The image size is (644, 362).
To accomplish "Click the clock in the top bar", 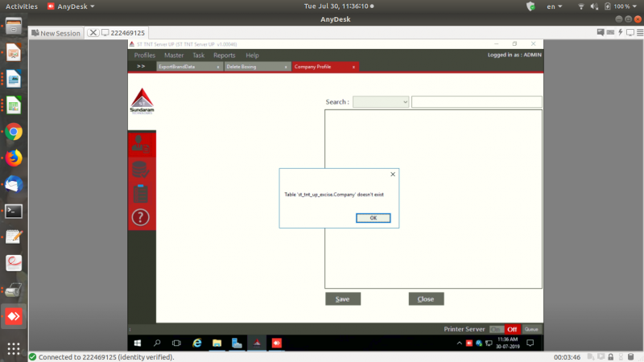I will point(339,6).
